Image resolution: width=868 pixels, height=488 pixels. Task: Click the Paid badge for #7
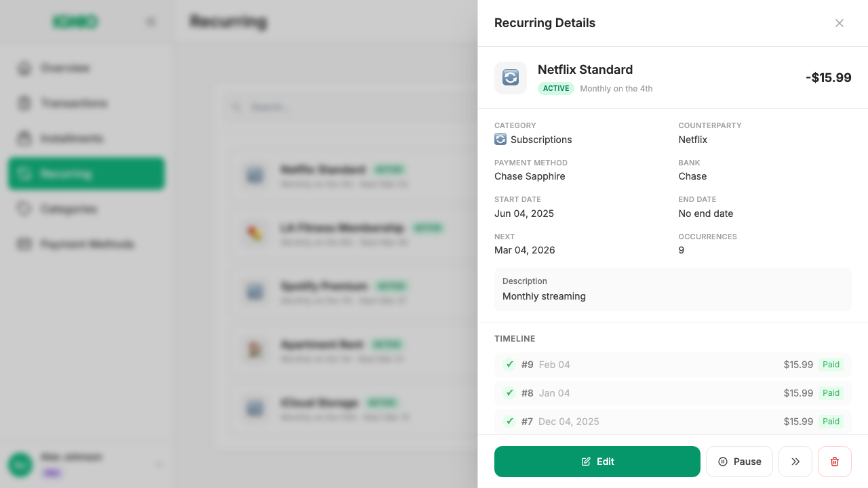[831, 422]
